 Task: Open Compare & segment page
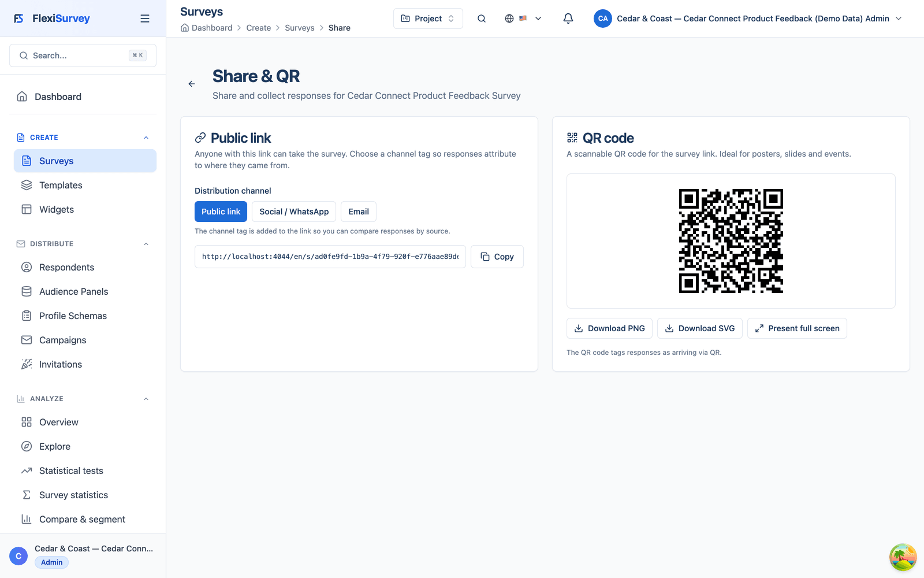85,519
